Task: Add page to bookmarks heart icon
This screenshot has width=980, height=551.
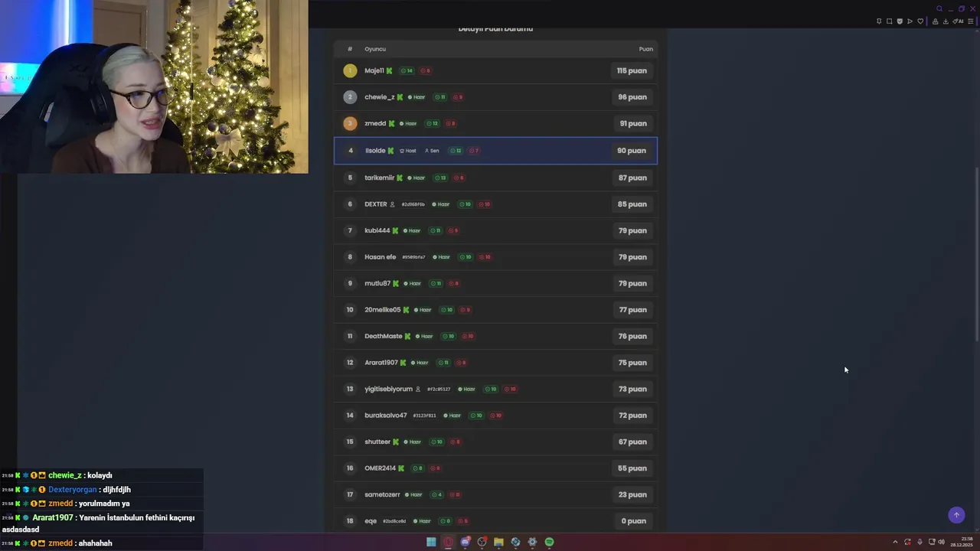Action: (x=920, y=21)
